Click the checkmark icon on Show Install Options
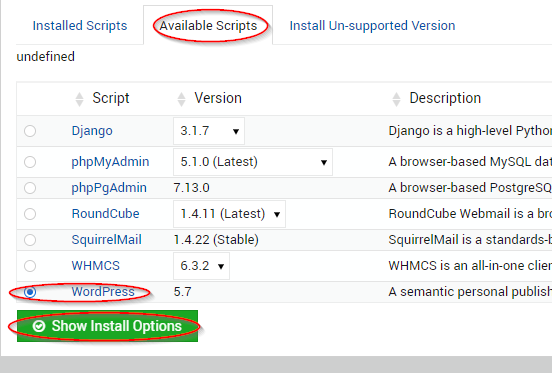The width and height of the screenshot is (552, 373). pyautogui.click(x=39, y=326)
